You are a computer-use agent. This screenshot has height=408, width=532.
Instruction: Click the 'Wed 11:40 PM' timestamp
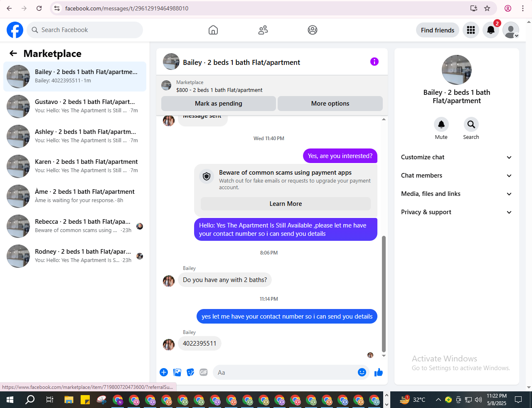(x=269, y=138)
